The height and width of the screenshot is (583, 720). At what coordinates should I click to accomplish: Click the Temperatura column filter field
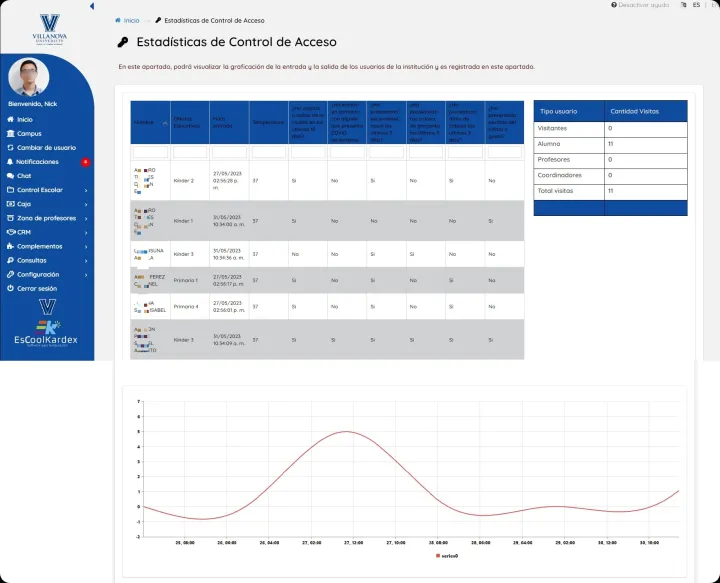[x=268, y=152]
